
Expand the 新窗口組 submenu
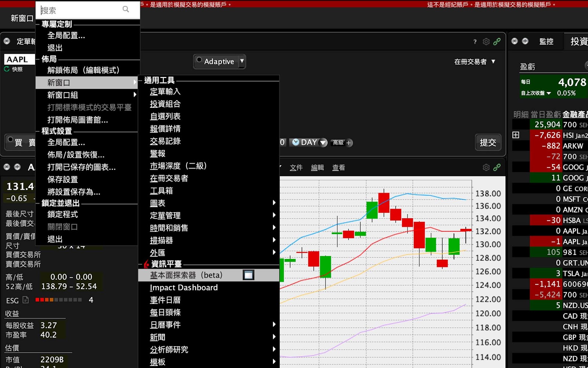pyautogui.click(x=87, y=95)
